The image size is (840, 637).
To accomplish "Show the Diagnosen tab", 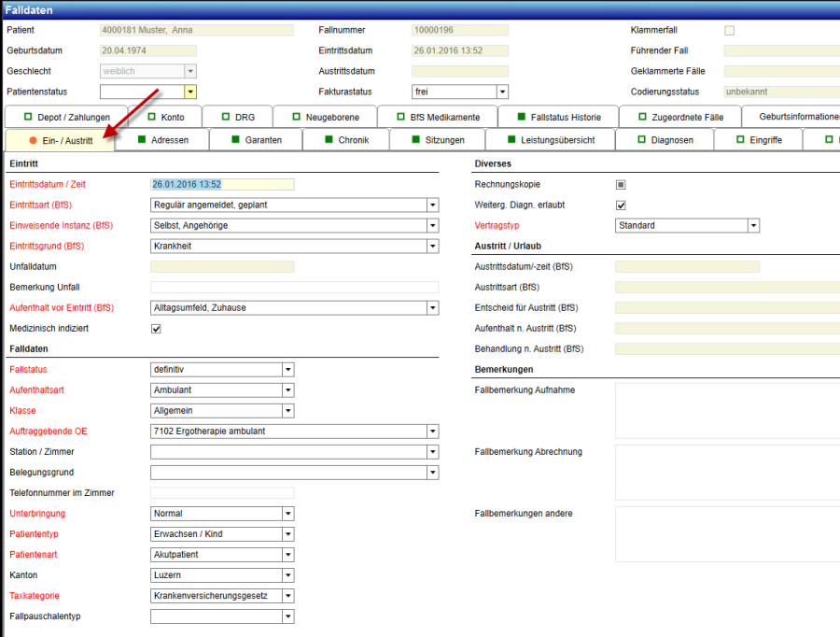I will click(x=665, y=140).
